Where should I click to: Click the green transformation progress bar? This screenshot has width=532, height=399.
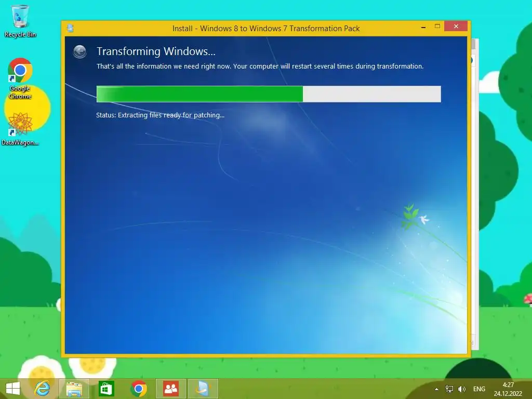pyautogui.click(x=269, y=94)
